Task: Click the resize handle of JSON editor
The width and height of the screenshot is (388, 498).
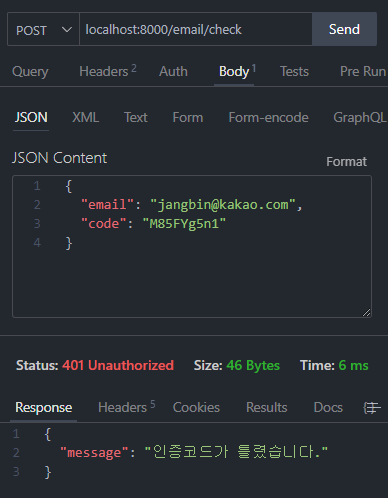Action: [x=366, y=312]
